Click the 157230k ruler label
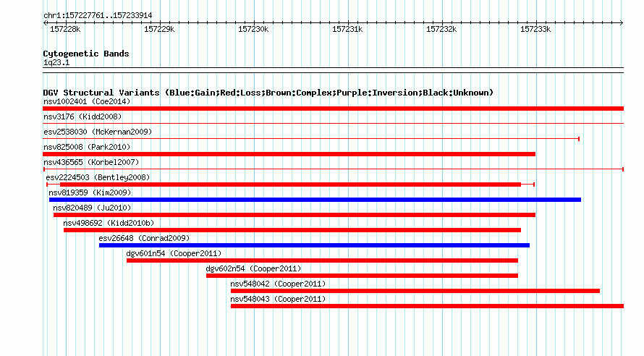 pos(253,29)
